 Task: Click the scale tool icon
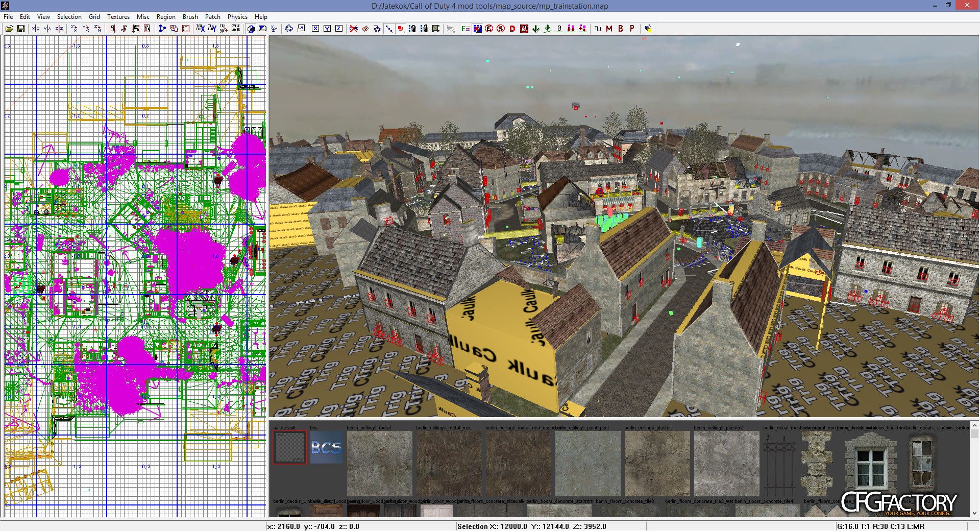[301, 29]
